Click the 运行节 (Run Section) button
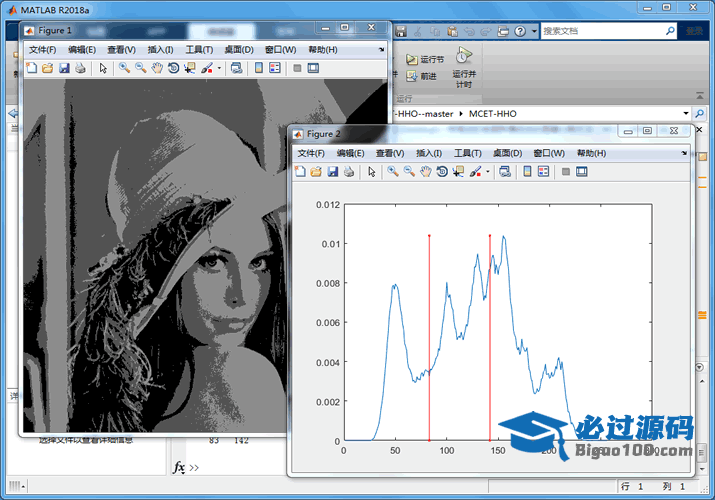715x500 pixels. (425, 60)
